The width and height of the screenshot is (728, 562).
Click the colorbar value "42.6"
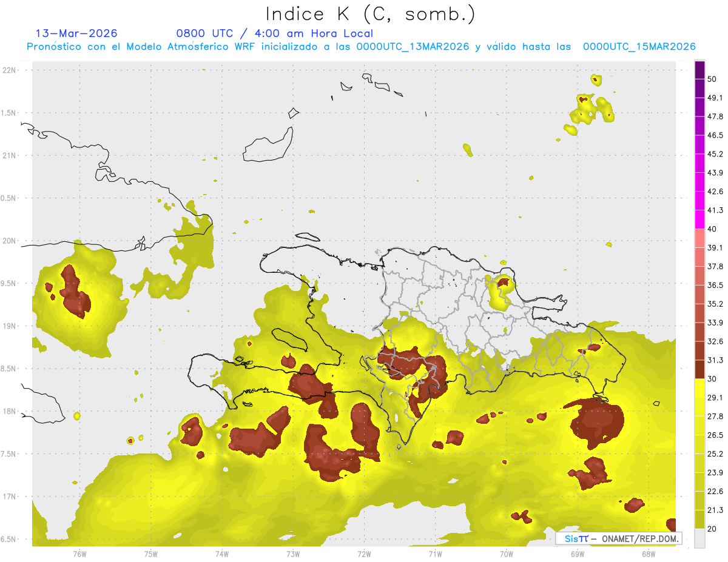click(715, 192)
